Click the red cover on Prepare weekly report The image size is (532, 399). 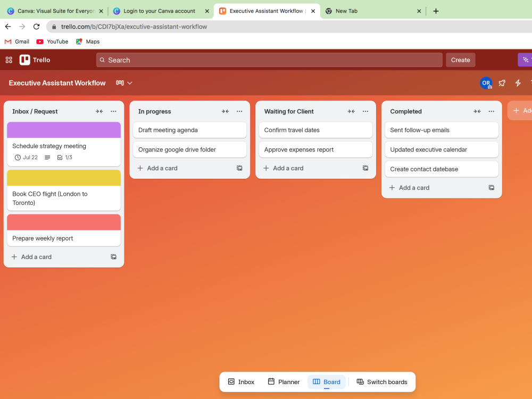click(64, 222)
